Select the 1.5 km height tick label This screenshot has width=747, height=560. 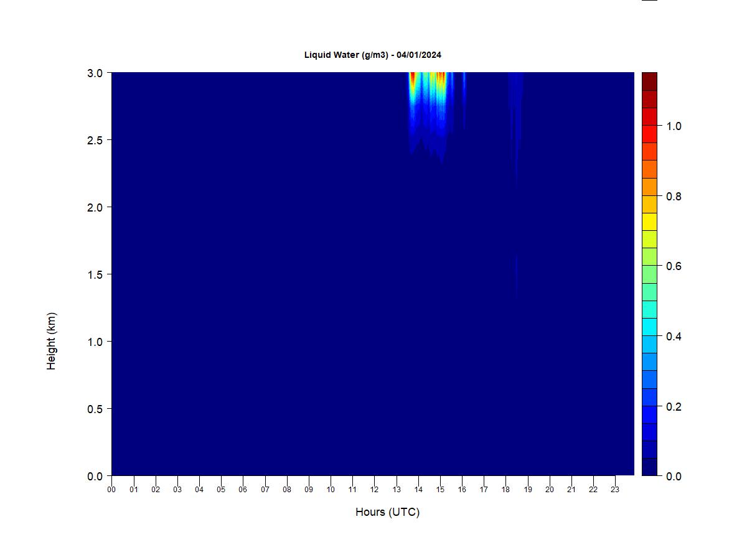click(x=95, y=274)
